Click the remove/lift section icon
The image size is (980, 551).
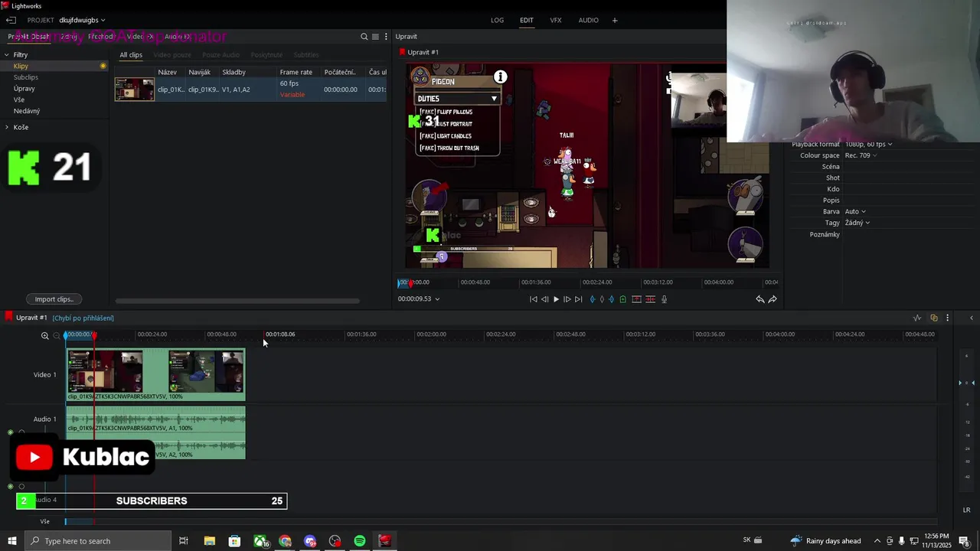636,299
